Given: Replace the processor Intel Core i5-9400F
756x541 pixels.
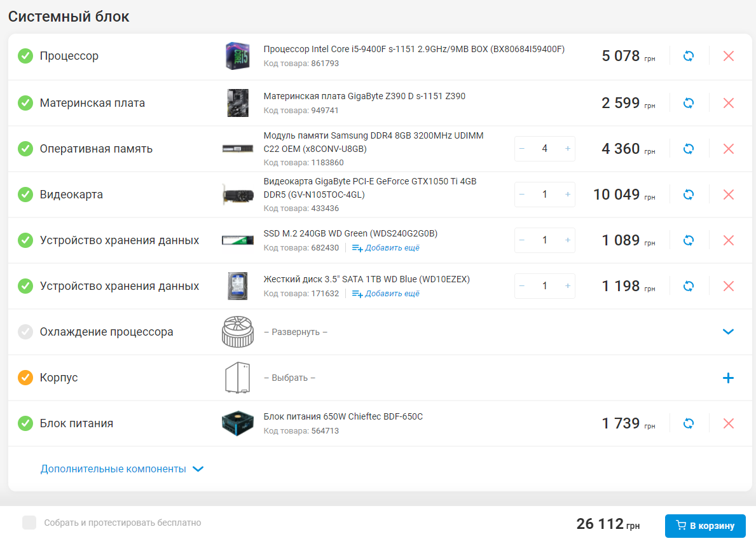Looking at the screenshot, I should [689, 56].
